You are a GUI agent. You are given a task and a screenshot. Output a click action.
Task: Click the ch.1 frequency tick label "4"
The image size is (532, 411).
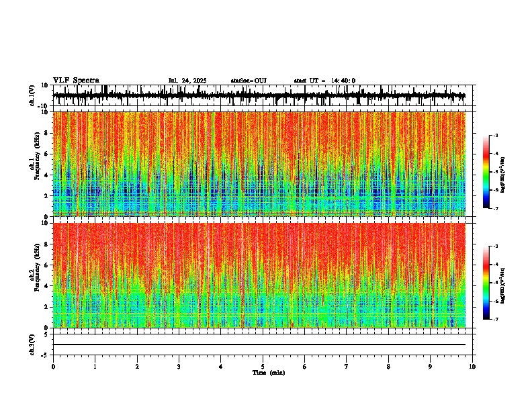[47, 175]
